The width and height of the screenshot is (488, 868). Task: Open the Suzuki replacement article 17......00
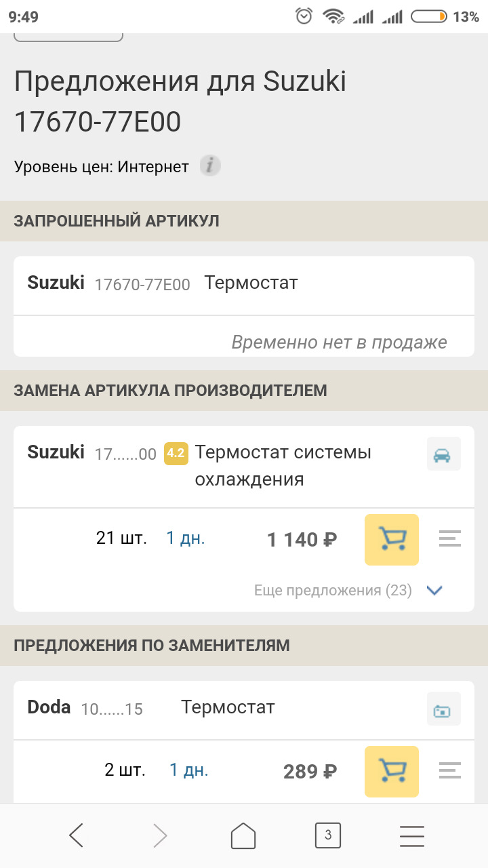point(125,454)
